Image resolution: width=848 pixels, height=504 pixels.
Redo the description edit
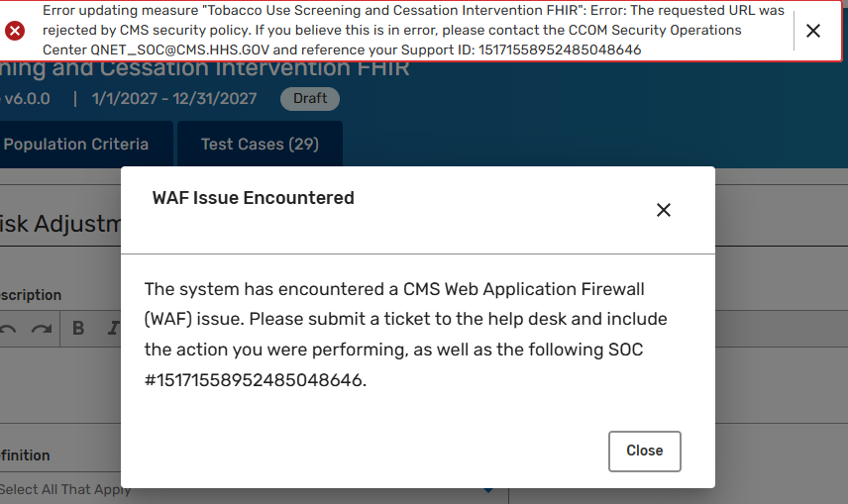click(x=41, y=329)
